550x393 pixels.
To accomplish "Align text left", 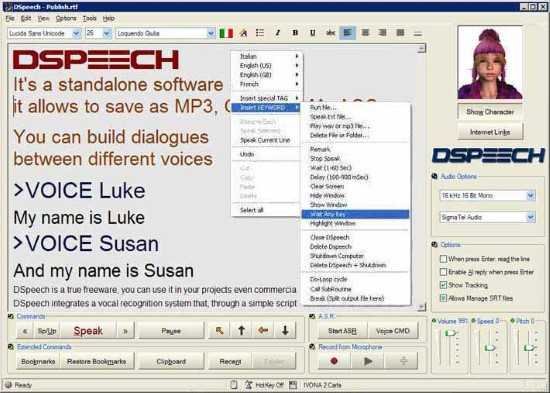I will tap(348, 33).
